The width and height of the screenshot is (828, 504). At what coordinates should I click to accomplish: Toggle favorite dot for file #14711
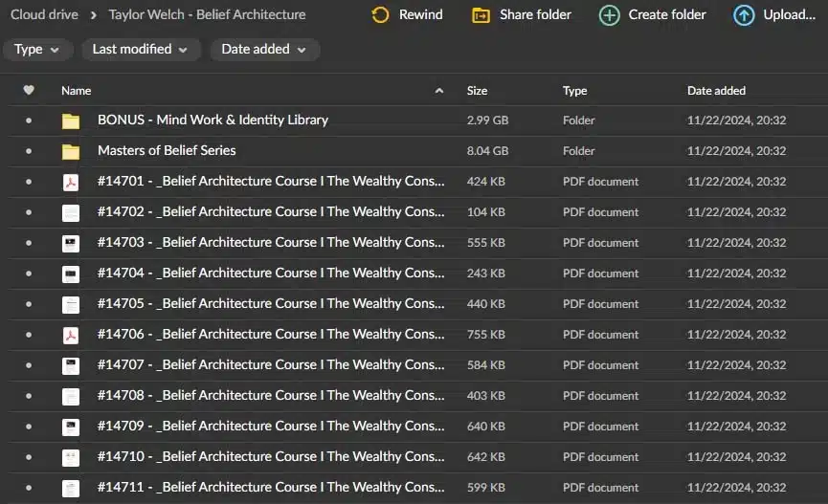29,488
